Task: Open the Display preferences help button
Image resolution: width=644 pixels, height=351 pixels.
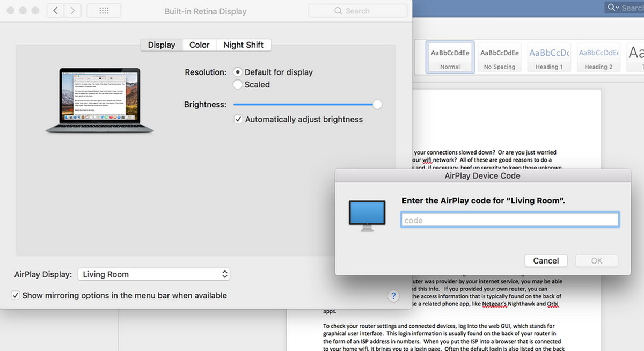Action: 393,296
